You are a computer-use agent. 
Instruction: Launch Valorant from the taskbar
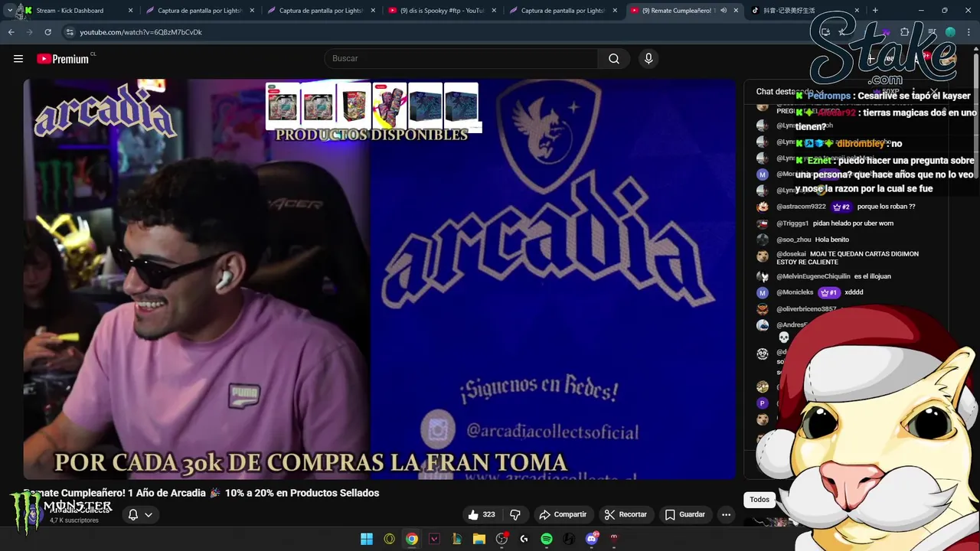[434, 539]
